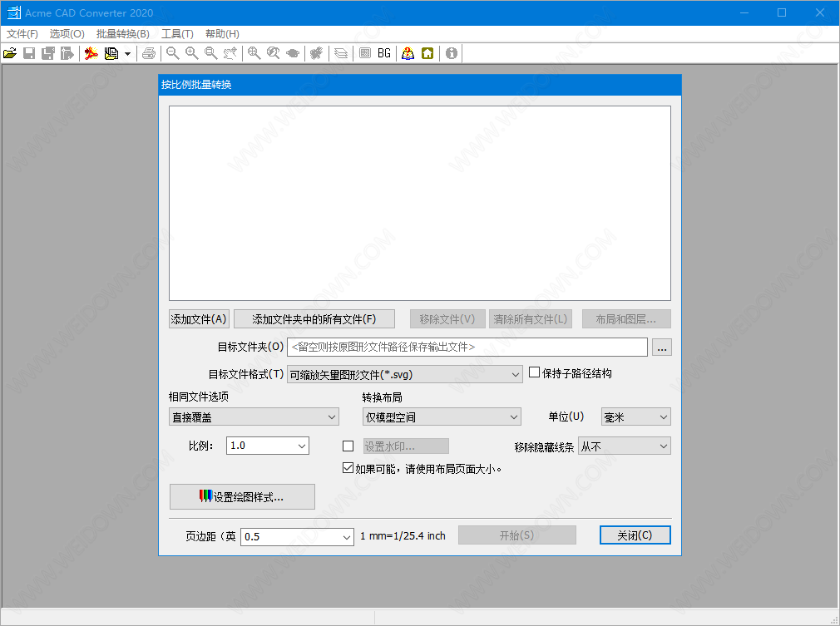Screen dimensions: 840x626
Task: Click the 清除所有文件(L) button
Action: coord(531,319)
